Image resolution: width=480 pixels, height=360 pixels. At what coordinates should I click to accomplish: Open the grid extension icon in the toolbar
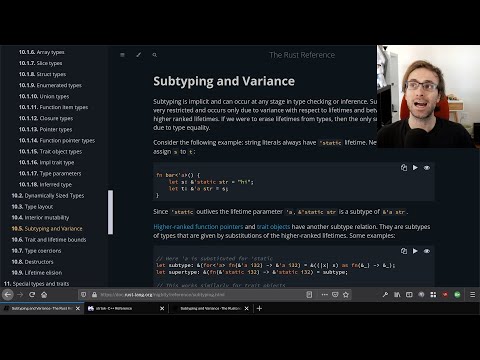click(x=433, y=295)
